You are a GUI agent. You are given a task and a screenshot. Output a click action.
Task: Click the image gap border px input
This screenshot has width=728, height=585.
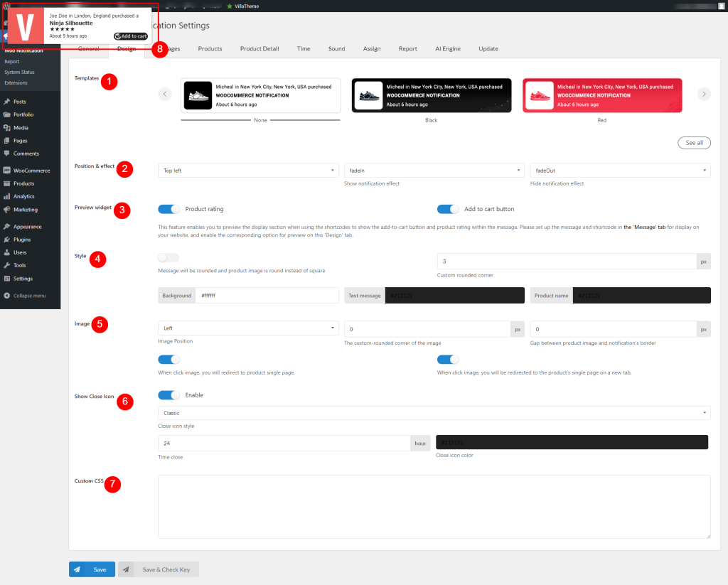point(614,329)
